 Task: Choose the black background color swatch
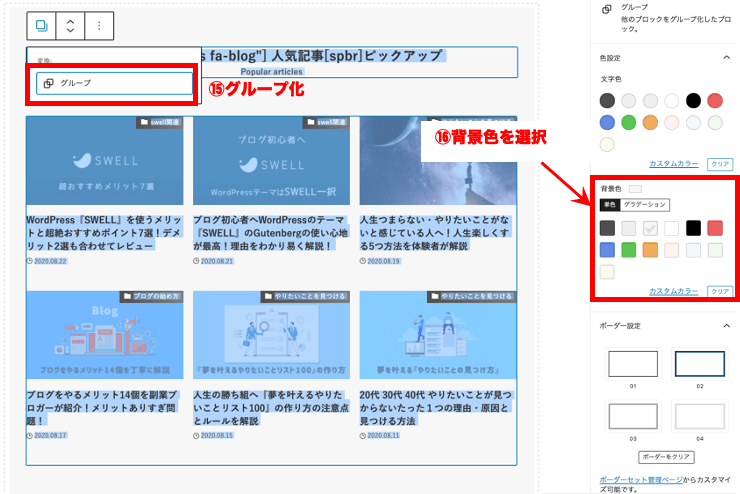click(x=693, y=228)
